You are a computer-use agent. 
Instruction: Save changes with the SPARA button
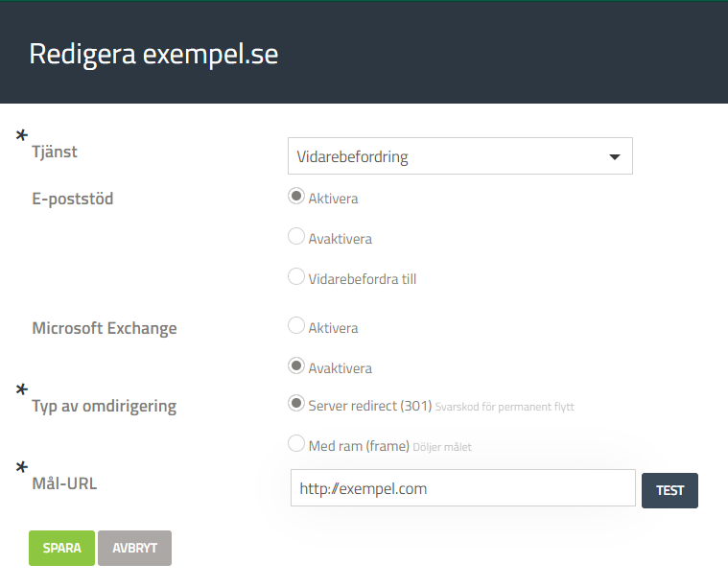click(61, 548)
